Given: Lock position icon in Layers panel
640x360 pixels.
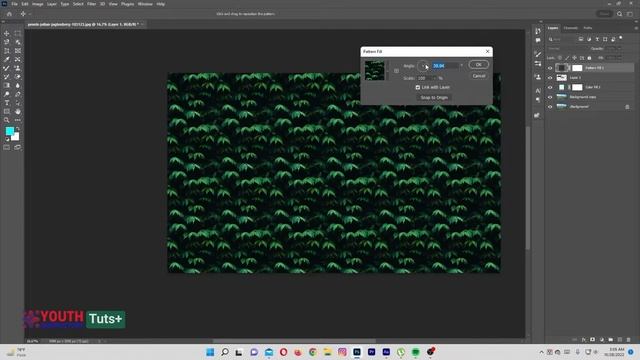Looking at the screenshot, I should 574,58.
